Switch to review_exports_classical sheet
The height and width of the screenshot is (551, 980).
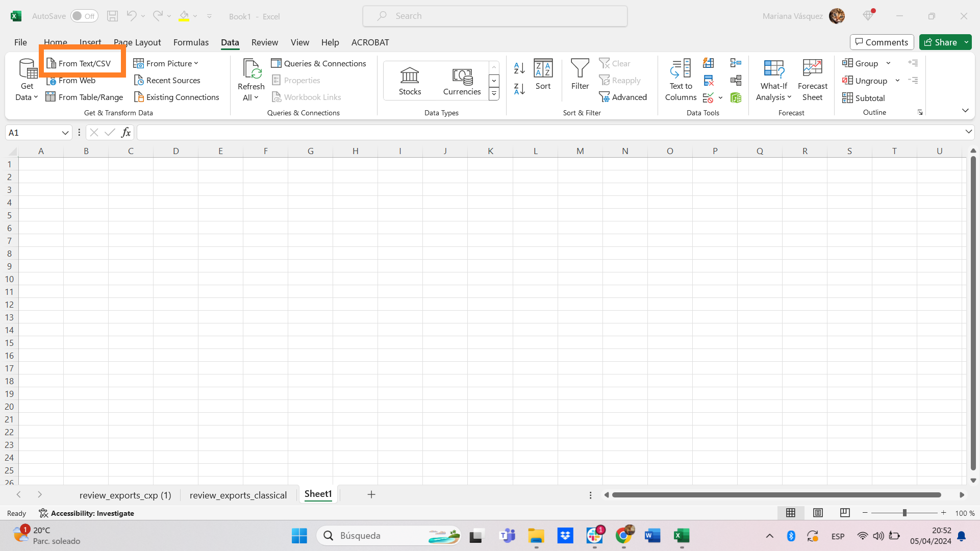coord(238,495)
